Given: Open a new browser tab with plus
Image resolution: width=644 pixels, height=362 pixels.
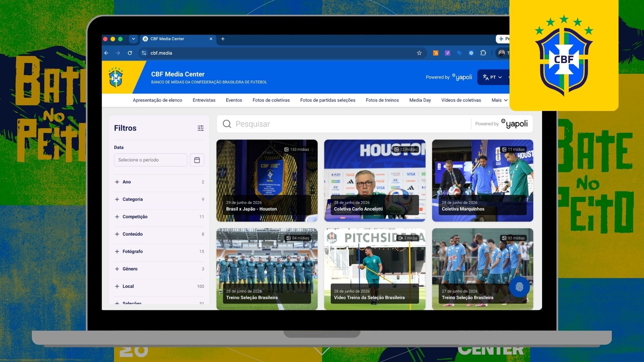Looking at the screenshot, I should (223, 39).
